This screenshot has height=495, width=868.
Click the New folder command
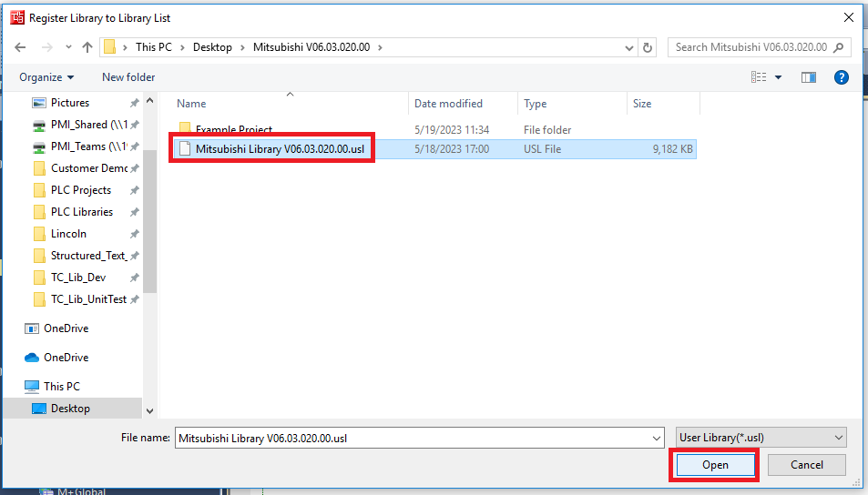128,77
